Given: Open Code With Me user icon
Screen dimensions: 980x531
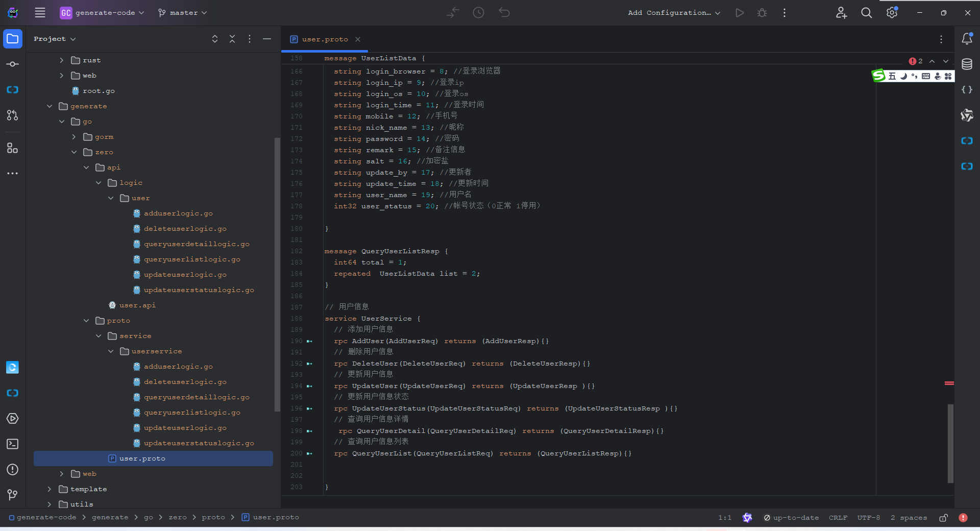Looking at the screenshot, I should point(841,13).
